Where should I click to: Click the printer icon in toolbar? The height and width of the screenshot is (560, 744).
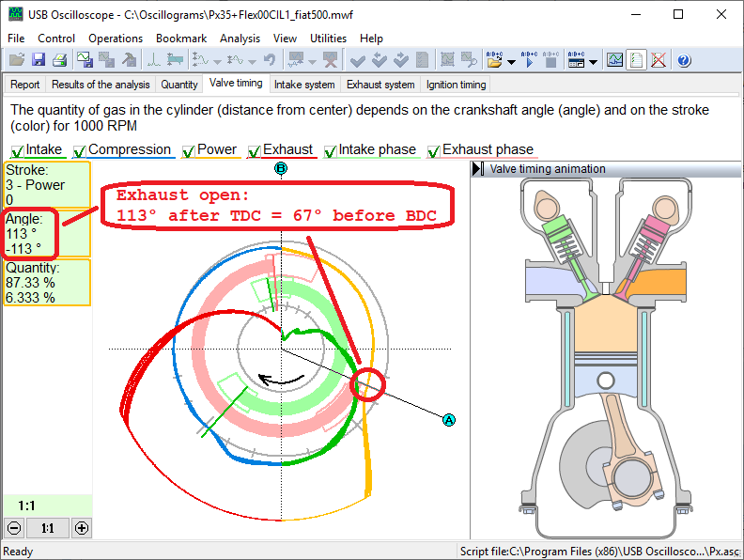tap(59, 60)
